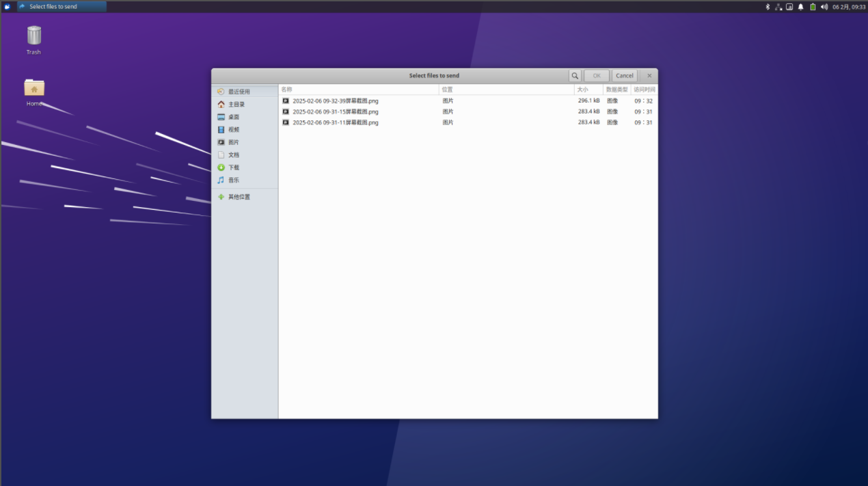868x486 pixels.
Task: Open Downloads (下载) folder in sidebar
Action: coord(245,167)
